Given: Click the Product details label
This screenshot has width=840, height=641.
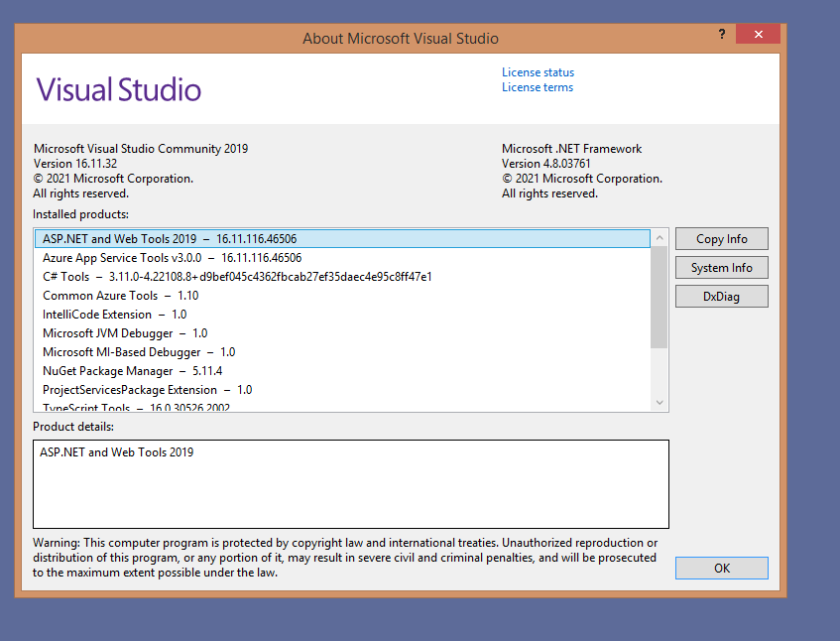Looking at the screenshot, I should click(x=73, y=427).
